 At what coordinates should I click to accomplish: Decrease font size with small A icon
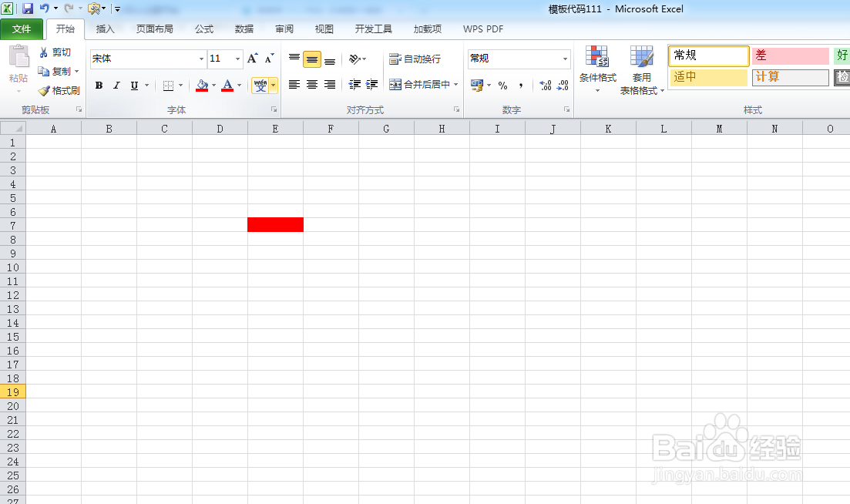point(270,58)
